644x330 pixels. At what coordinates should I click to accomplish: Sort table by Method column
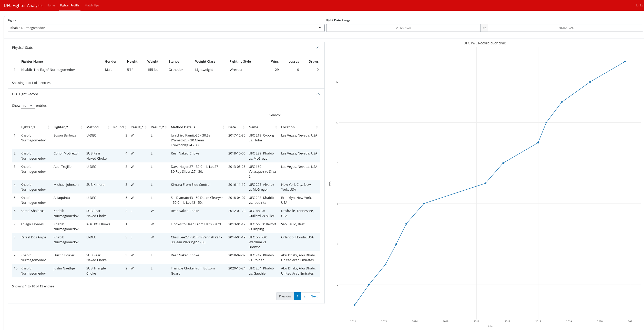[98, 127]
